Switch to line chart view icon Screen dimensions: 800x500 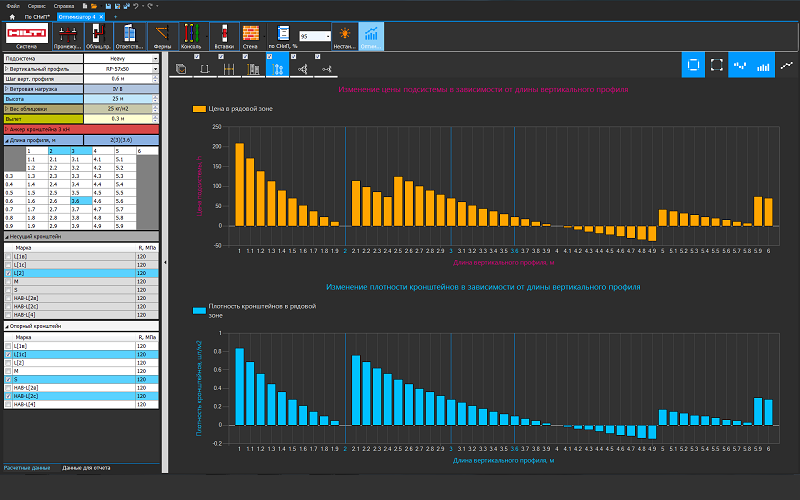pos(787,65)
